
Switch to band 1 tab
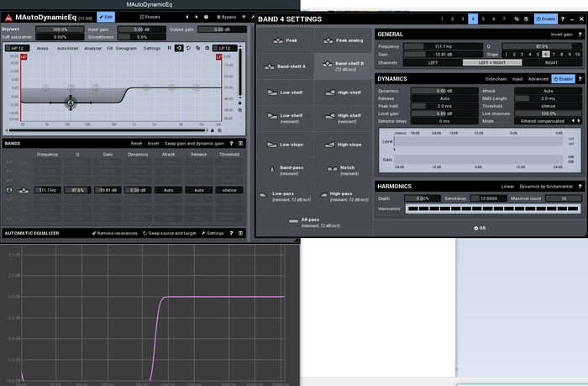(x=442, y=19)
